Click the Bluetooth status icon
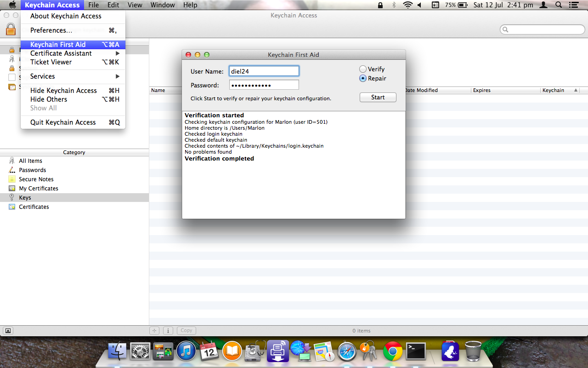Screen dimensions: 588x368 [x=394, y=5]
